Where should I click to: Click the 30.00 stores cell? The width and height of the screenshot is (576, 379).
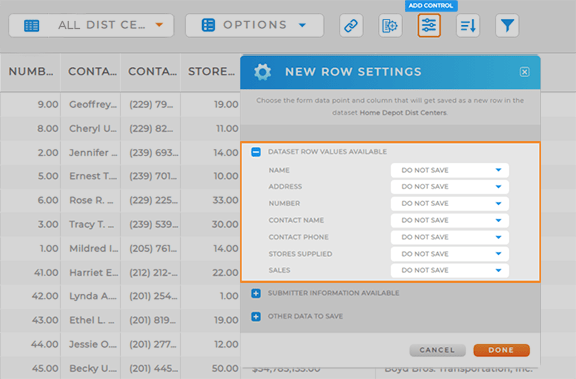210,224
